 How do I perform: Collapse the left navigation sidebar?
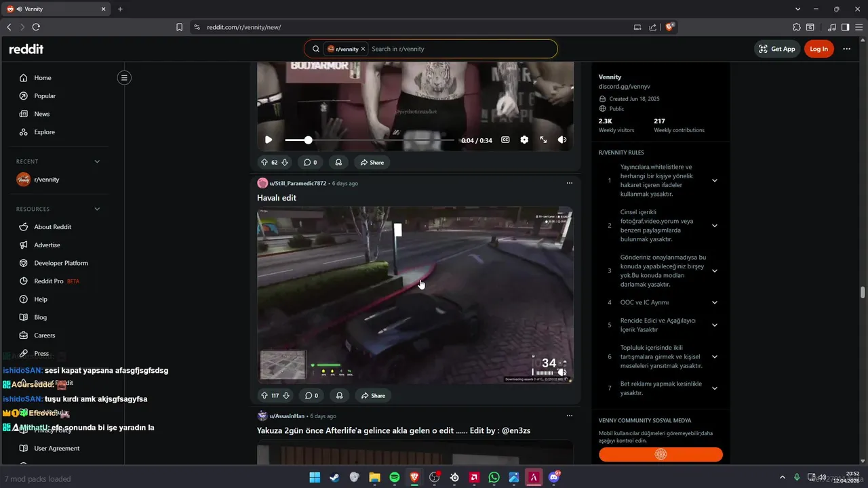[124, 78]
